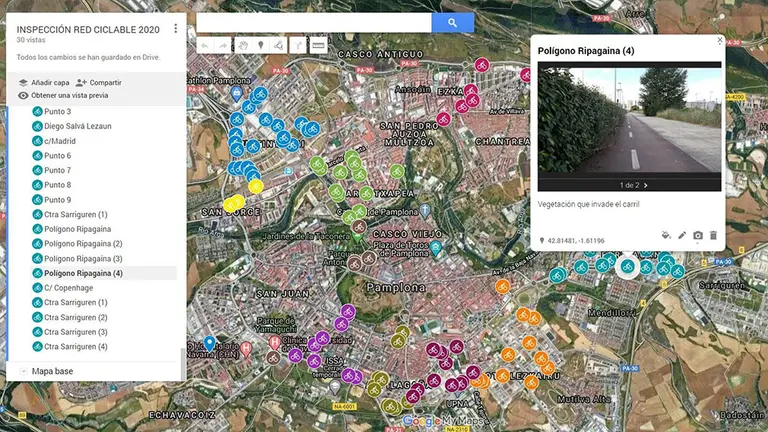Click the green bike marker left of Chantrea
Screen dimensions: 768x432
pos(397,171)
